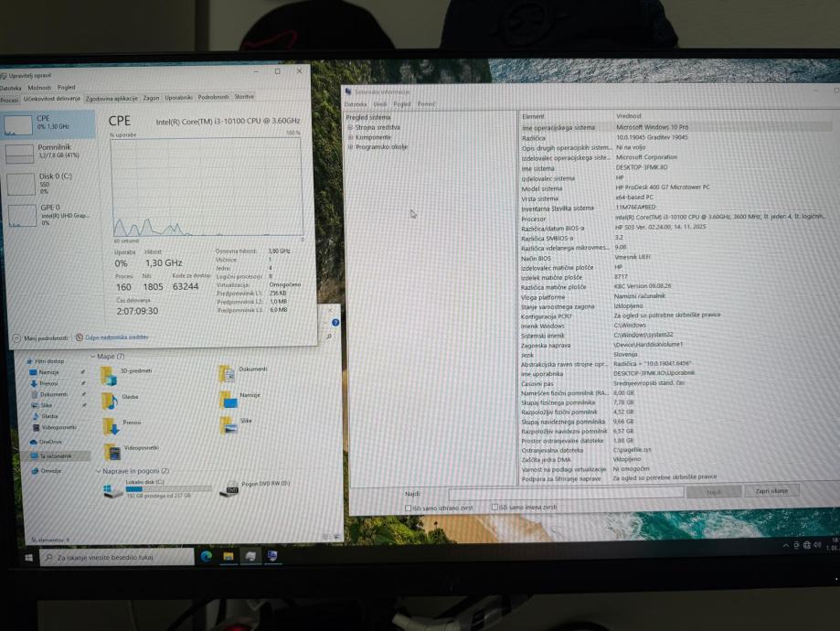
Task: Open Slike in Explorer sidebar
Action: point(42,405)
